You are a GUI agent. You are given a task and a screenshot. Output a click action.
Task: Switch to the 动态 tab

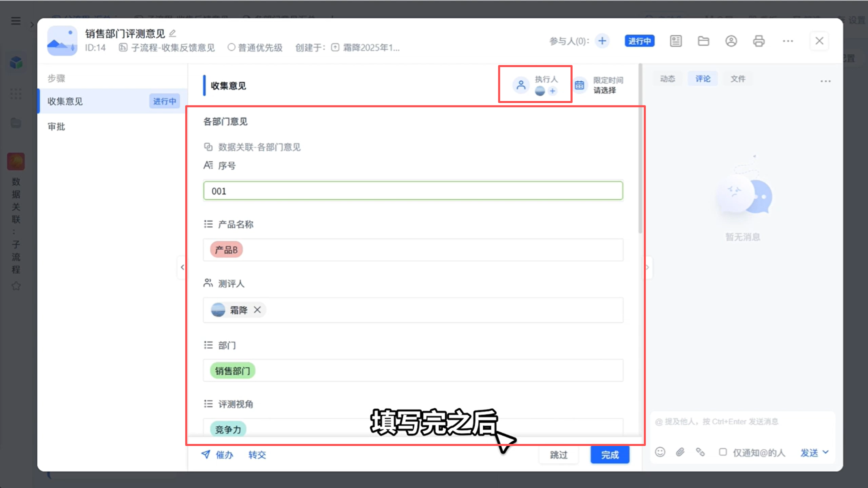(668, 79)
